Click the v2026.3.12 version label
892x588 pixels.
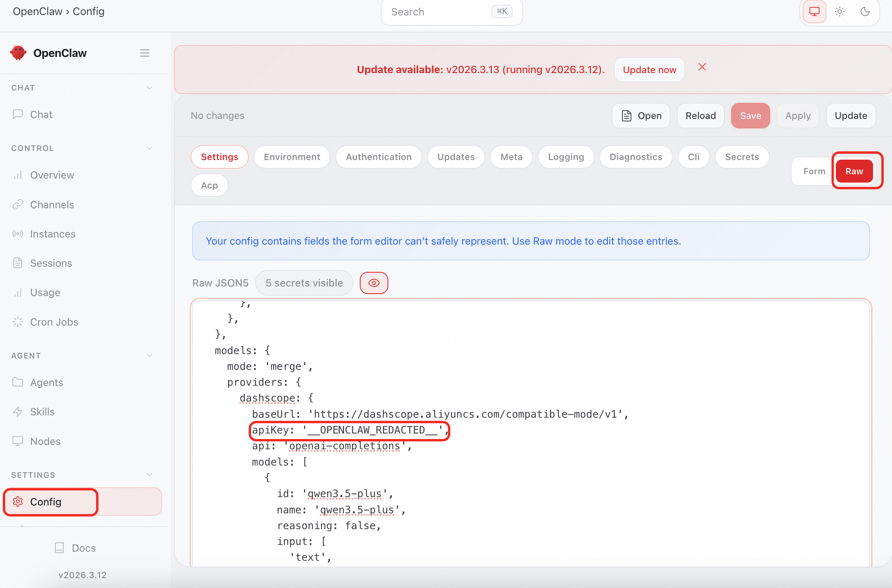click(x=82, y=575)
